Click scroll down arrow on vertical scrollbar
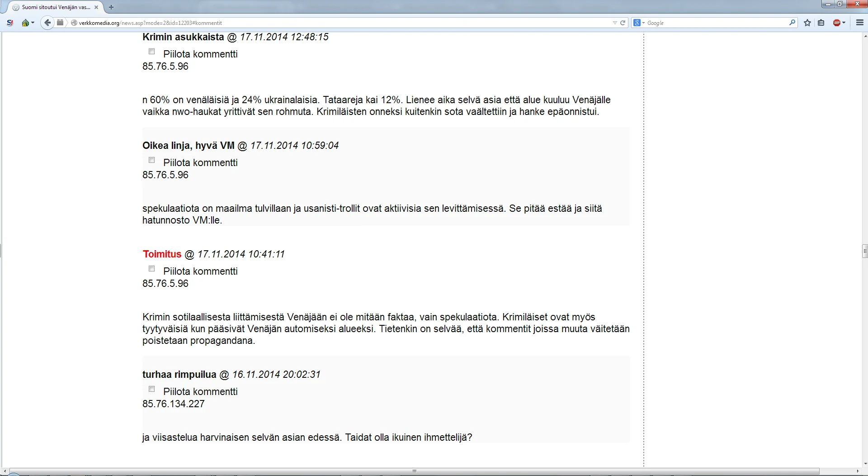 coord(865,464)
